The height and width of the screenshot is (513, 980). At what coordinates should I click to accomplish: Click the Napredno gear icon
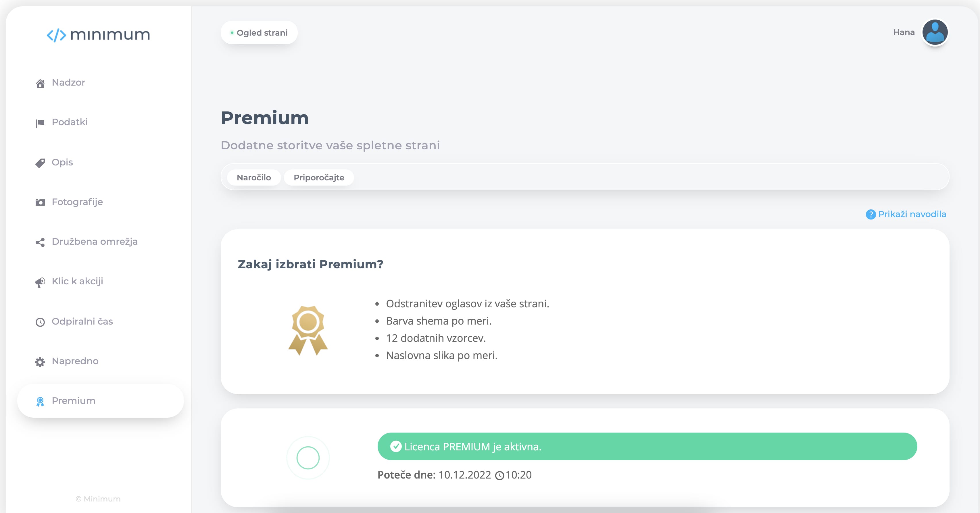tap(40, 362)
